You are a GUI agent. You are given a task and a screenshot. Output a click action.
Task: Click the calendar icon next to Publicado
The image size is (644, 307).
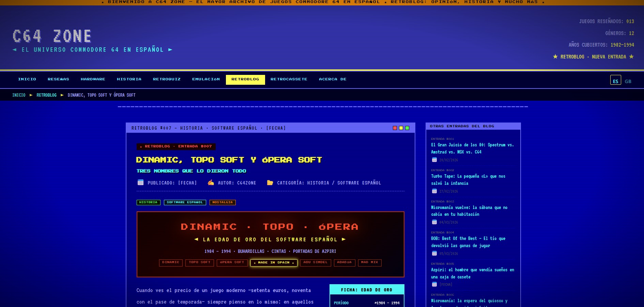pyautogui.click(x=140, y=182)
